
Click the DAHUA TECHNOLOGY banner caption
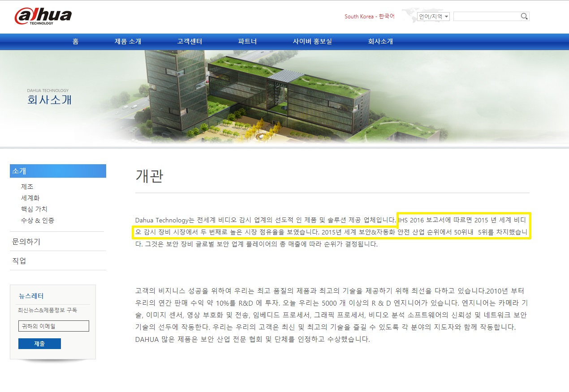[x=48, y=90]
